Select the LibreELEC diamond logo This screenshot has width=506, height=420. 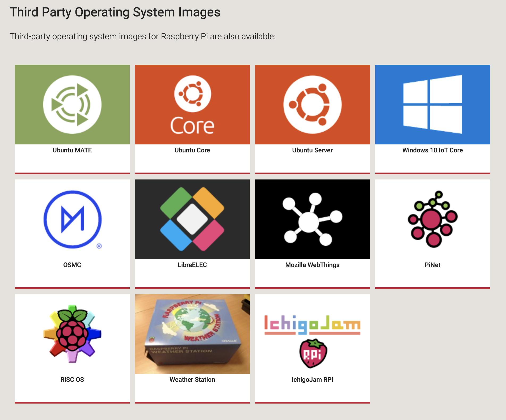point(192,219)
